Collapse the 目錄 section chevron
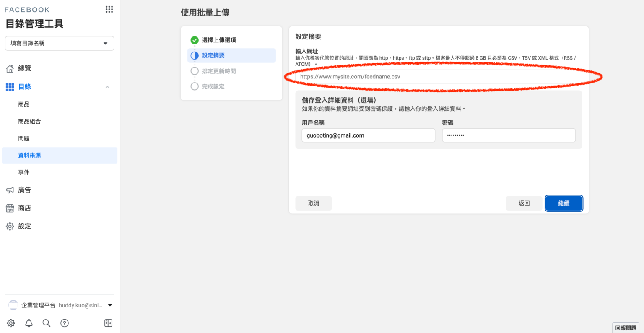 [107, 87]
